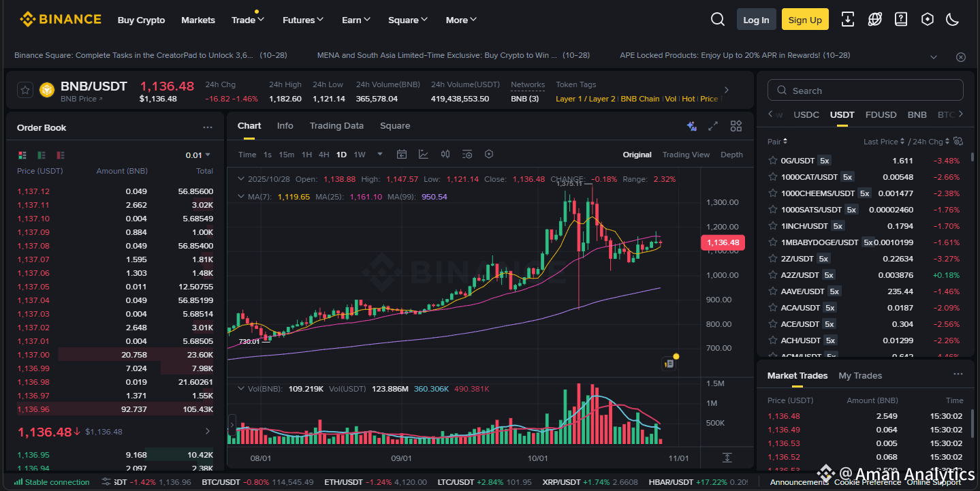Switch the chart to Depth view
Image resolution: width=980 pixels, height=491 pixels.
pos(731,155)
